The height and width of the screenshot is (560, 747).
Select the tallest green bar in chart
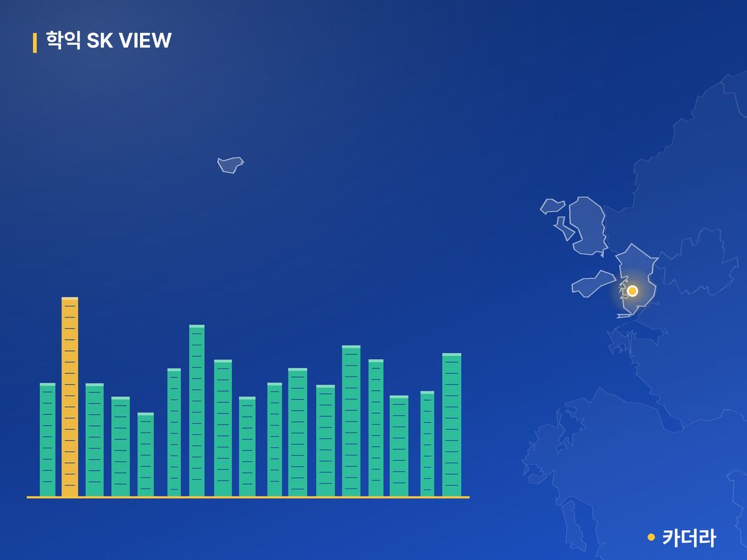[197, 411]
